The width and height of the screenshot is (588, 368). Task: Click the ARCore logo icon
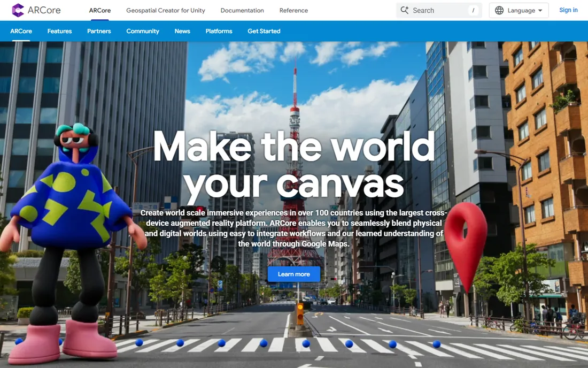coord(18,10)
